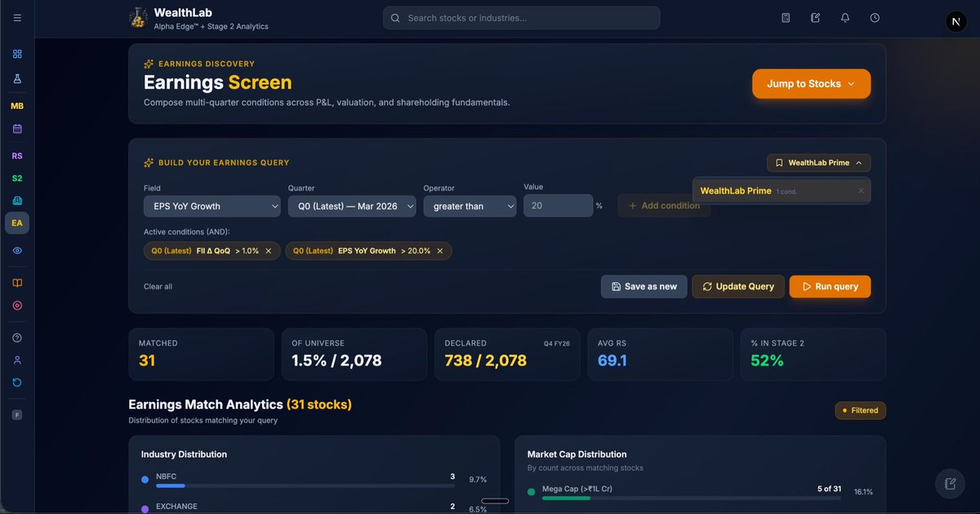The image size is (980, 514).
Task: Collapse the WealthLab Prime saved queries dropdown
Action: 818,163
